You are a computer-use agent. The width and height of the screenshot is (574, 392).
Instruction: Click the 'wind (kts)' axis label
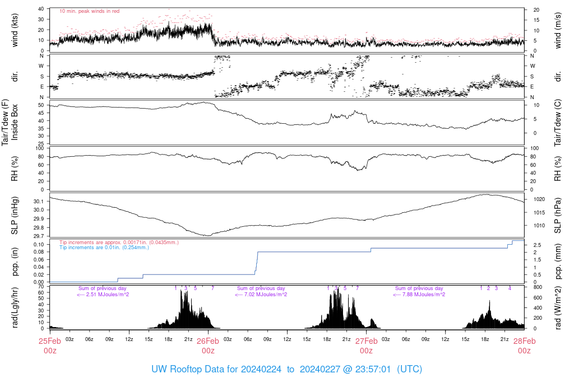tap(15, 30)
